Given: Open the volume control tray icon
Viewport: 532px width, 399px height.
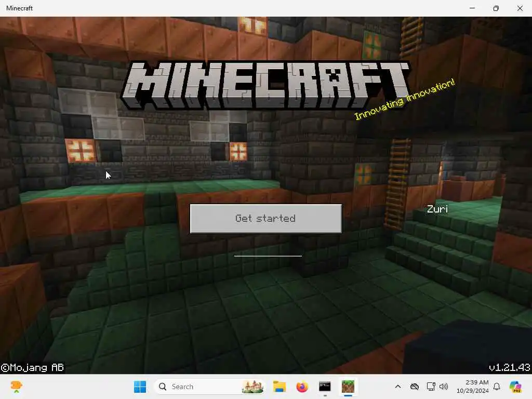Looking at the screenshot, I should click(x=444, y=387).
